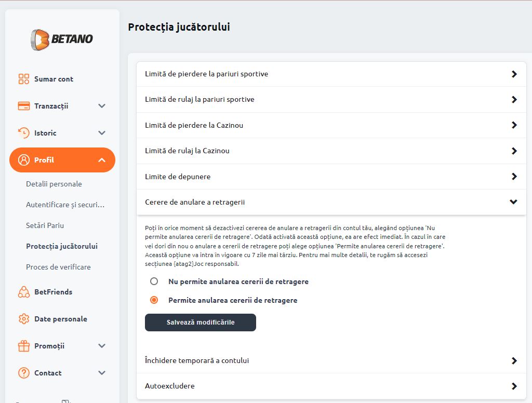
Task: Go to Protecția jucătorului submenu
Action: pos(62,246)
